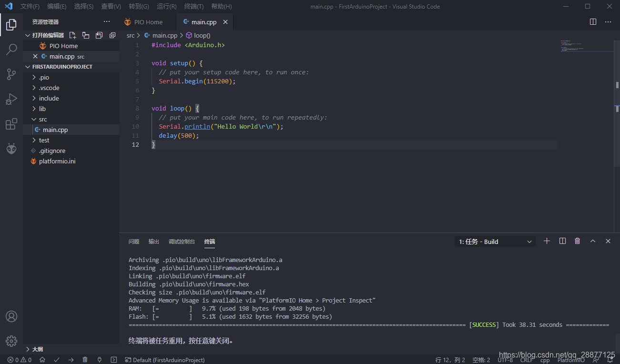Click the PlatformIO Home status bar icon
This screenshot has width=620, height=364.
click(42, 360)
